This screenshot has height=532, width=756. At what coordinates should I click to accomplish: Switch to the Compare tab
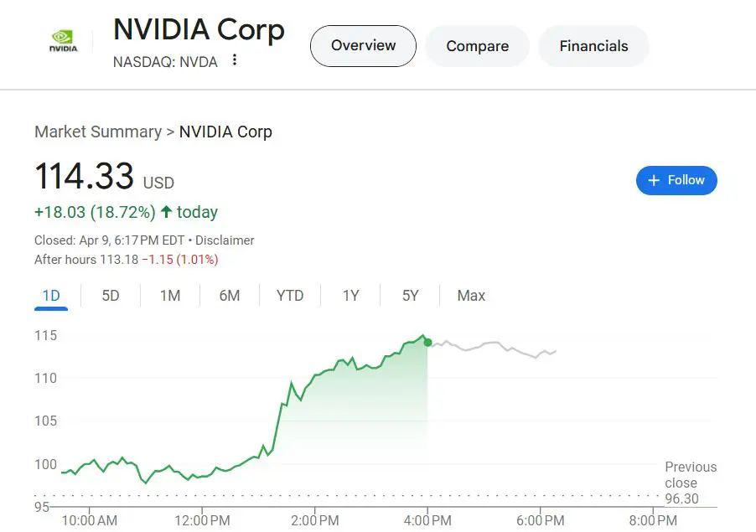pos(478,46)
